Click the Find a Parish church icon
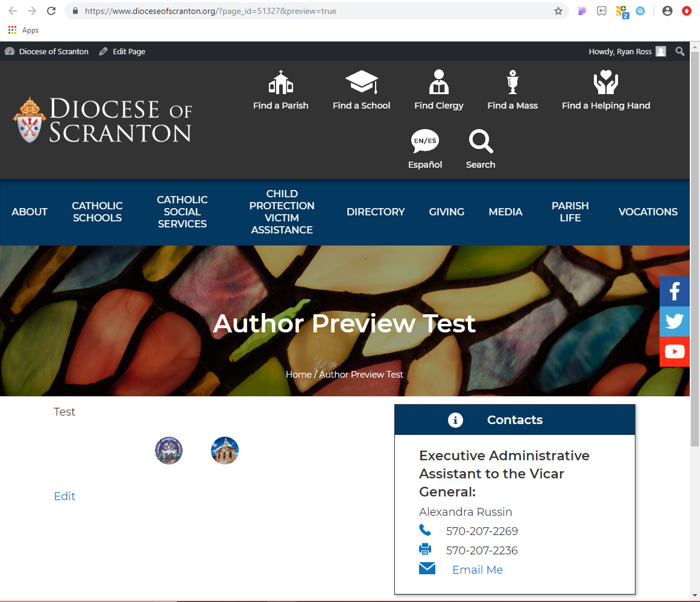This screenshot has width=700, height=602. click(280, 83)
